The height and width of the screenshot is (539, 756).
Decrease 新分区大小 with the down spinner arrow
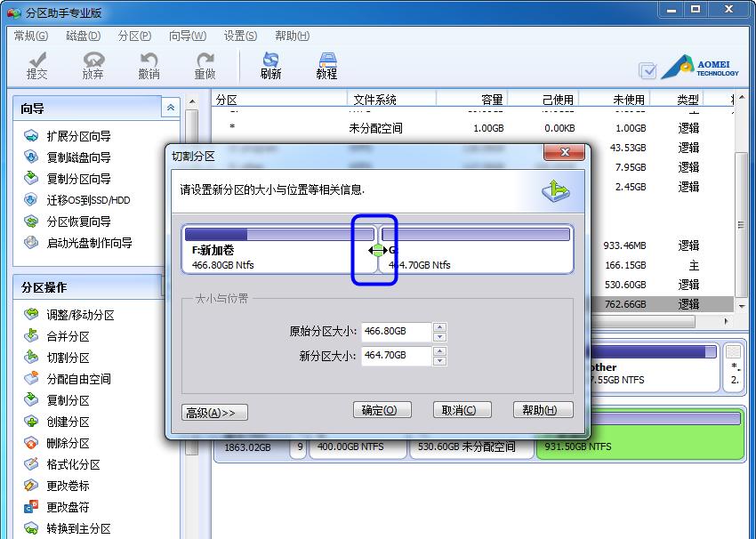(439, 360)
